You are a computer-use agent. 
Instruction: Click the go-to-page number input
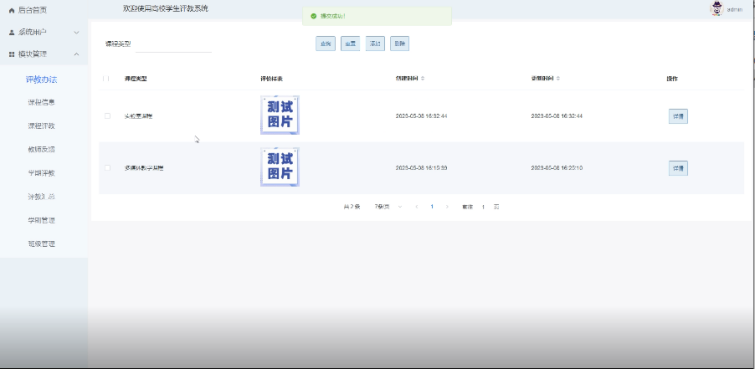(x=483, y=206)
